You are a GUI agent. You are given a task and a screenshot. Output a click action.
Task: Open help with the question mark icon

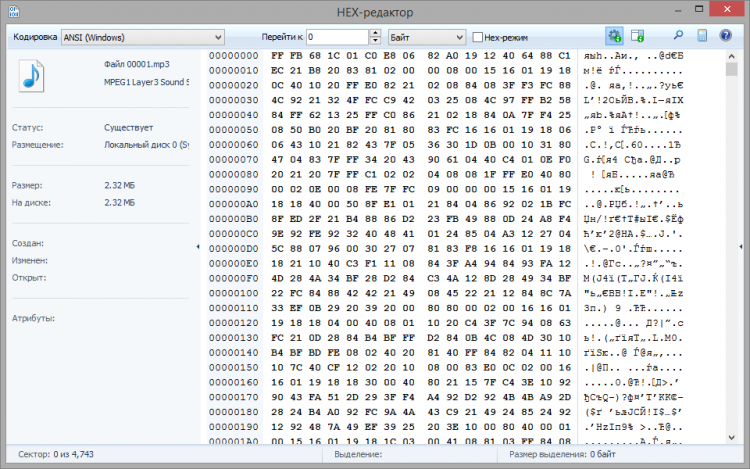point(725,36)
